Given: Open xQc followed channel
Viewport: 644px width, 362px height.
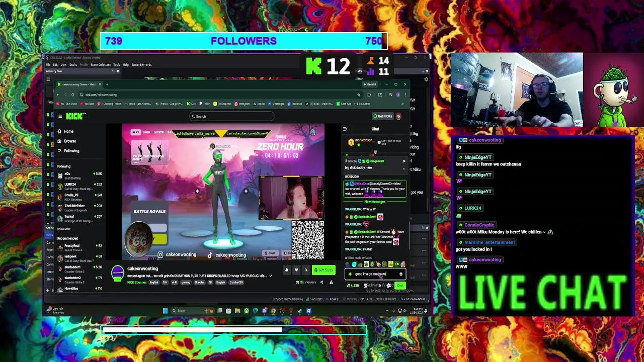Looking at the screenshot, I should (x=79, y=175).
